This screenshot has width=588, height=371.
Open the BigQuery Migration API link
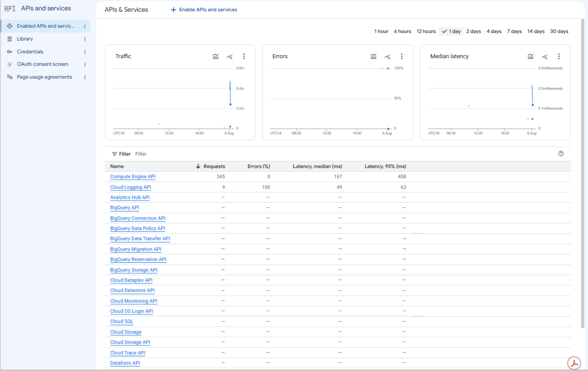(136, 249)
